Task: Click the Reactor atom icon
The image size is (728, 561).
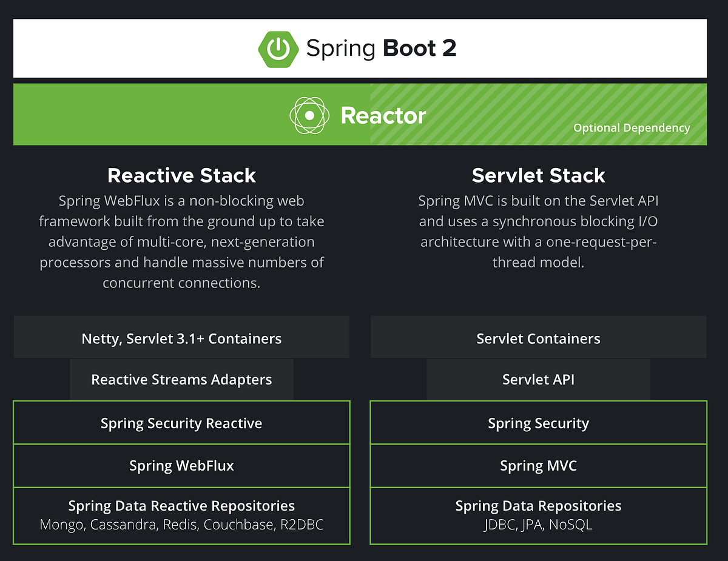Action: [x=309, y=114]
